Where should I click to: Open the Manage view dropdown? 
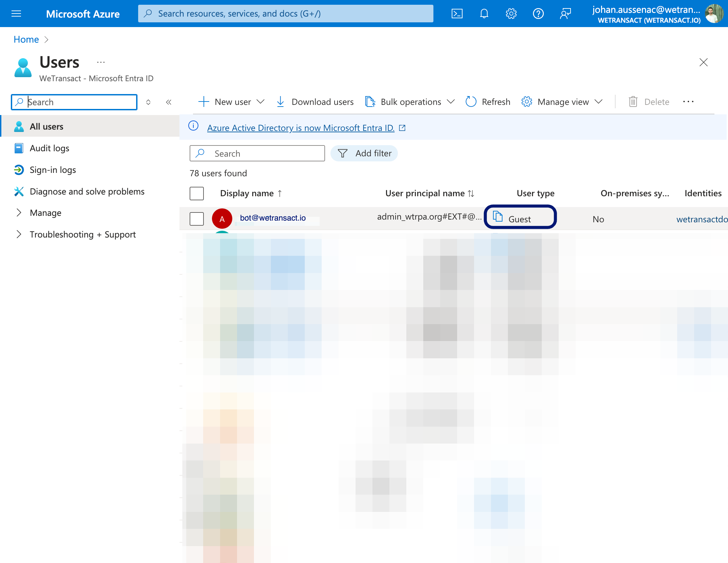pos(562,102)
